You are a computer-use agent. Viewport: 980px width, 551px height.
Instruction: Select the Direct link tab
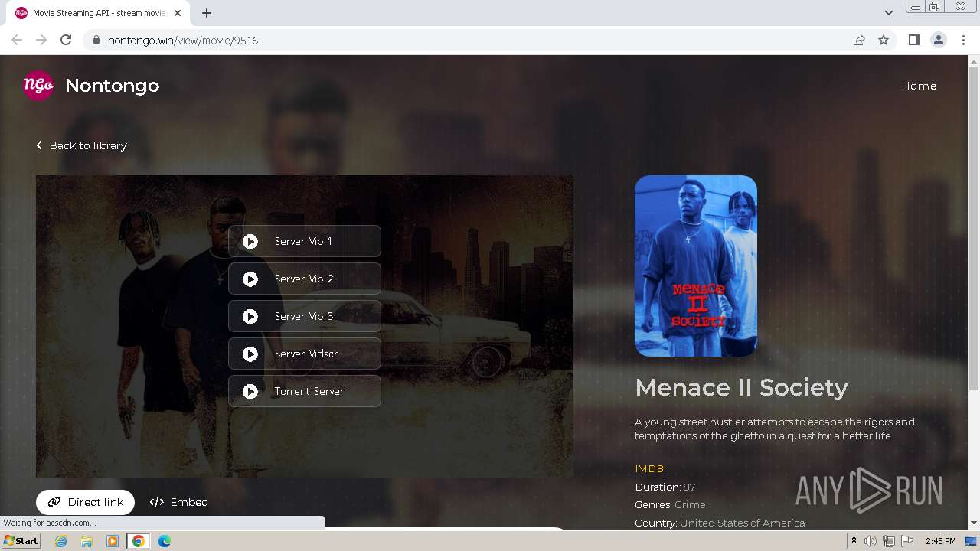pyautogui.click(x=85, y=502)
